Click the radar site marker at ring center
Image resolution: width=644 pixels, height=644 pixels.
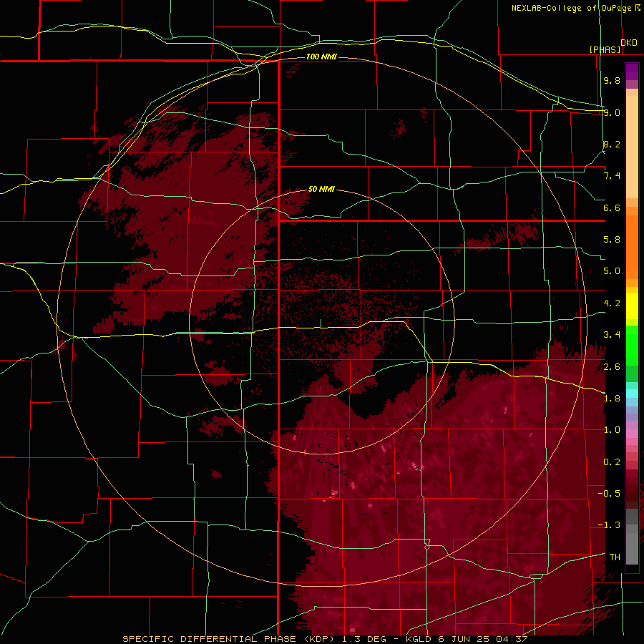pyautogui.click(x=321, y=323)
